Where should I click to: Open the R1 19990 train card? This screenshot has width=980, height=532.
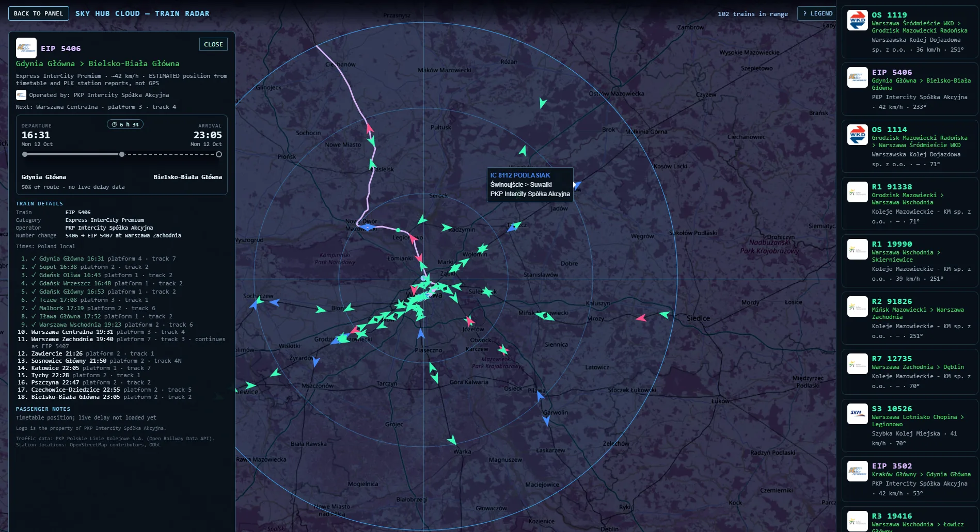point(910,261)
